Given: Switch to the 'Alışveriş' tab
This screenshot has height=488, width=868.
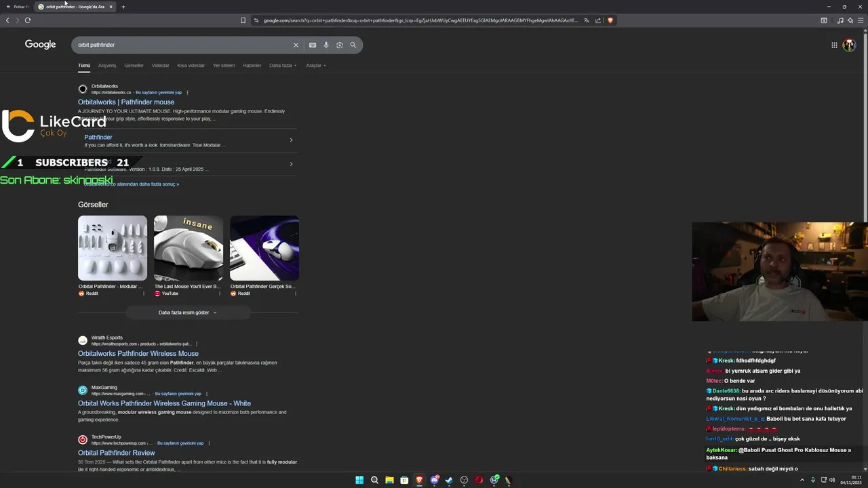Looking at the screenshot, I should [107, 66].
